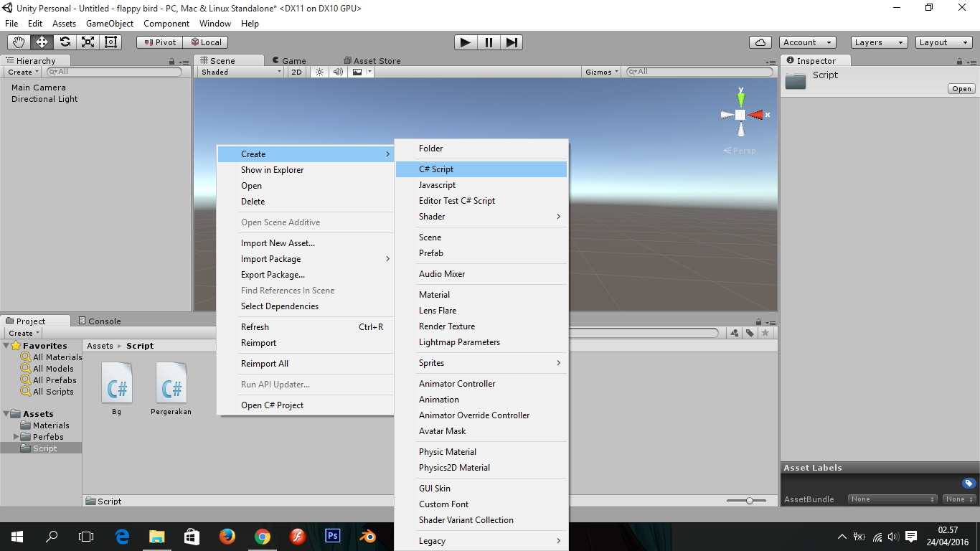This screenshot has height=551, width=980.
Task: Adjust the Project thumbnail size slider
Action: (749, 501)
